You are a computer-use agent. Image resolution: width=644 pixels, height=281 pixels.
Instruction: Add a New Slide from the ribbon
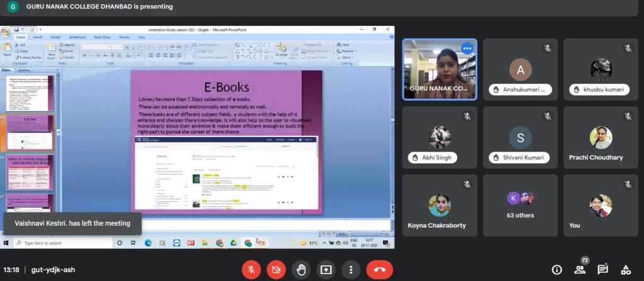(x=52, y=51)
